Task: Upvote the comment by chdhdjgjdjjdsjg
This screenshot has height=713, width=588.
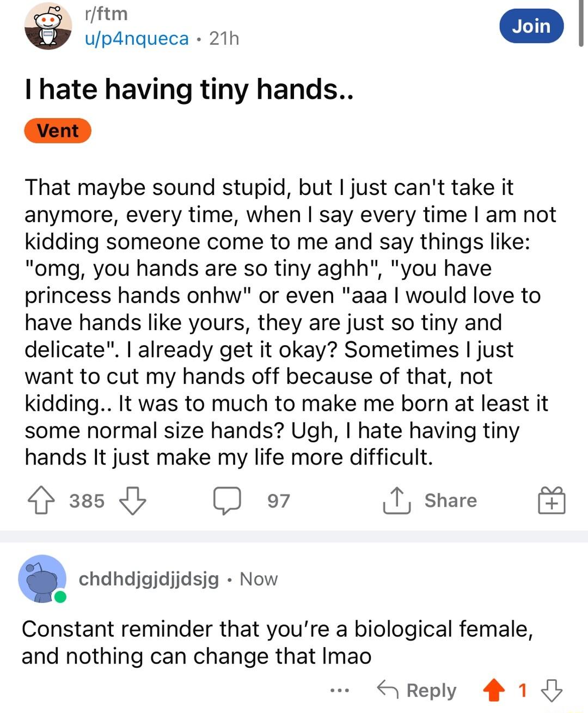Action: 494,690
